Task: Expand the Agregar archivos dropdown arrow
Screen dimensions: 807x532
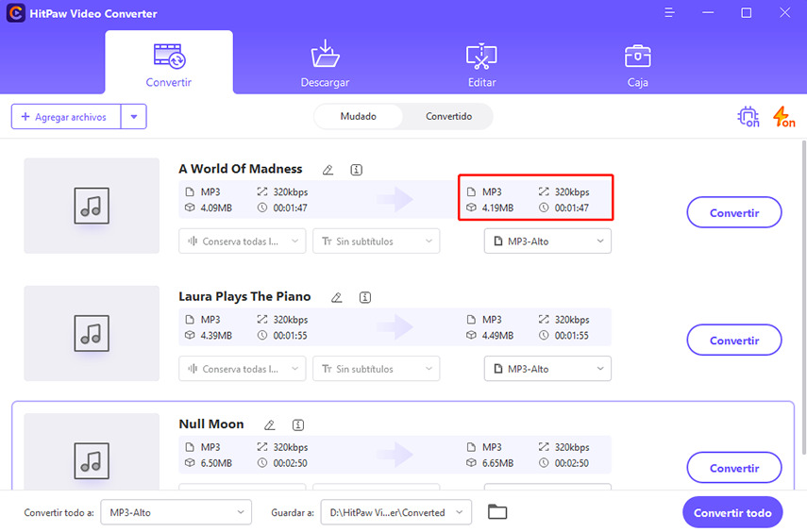Action: coord(134,117)
